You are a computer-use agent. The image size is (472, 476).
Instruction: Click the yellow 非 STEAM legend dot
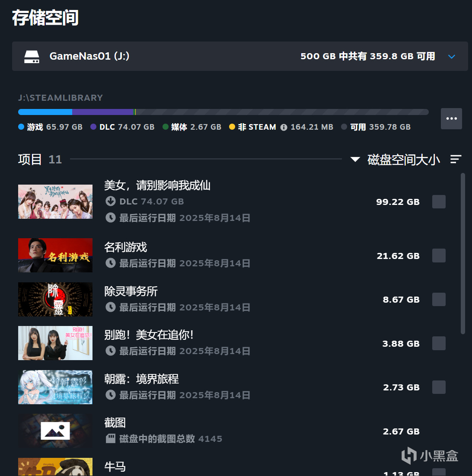(x=232, y=127)
